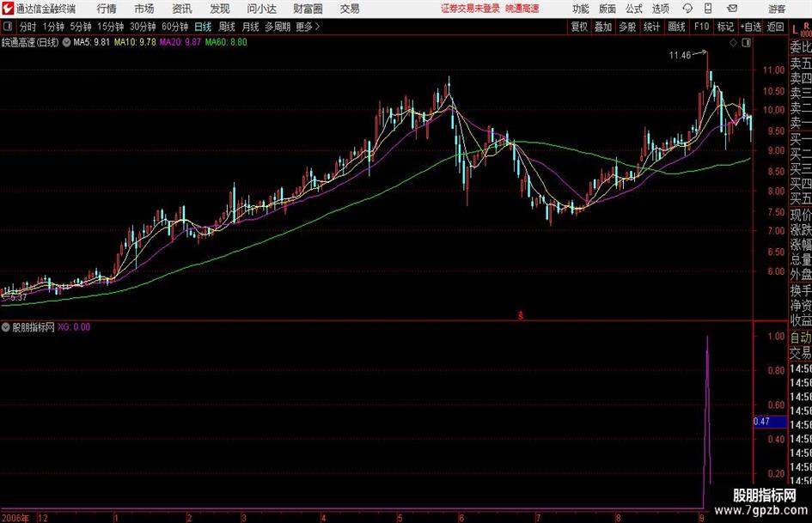The height and width of the screenshot is (523, 812).
Task: Click the 1.00 axis label in the sub-chart
Action: pyautogui.click(x=776, y=336)
